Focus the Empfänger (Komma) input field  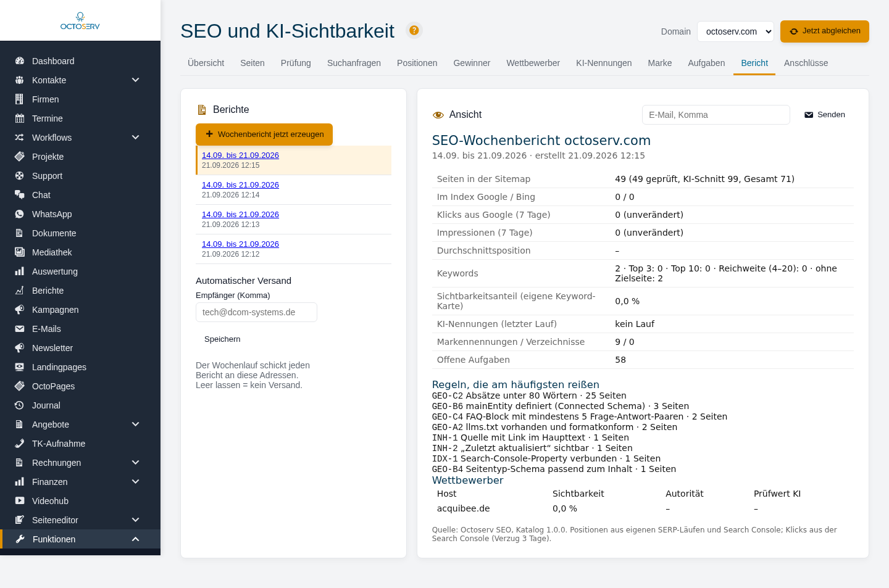[256, 312]
